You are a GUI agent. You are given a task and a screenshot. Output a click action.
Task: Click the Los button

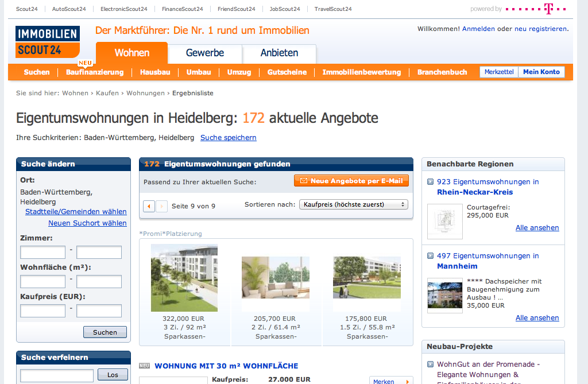coord(113,375)
